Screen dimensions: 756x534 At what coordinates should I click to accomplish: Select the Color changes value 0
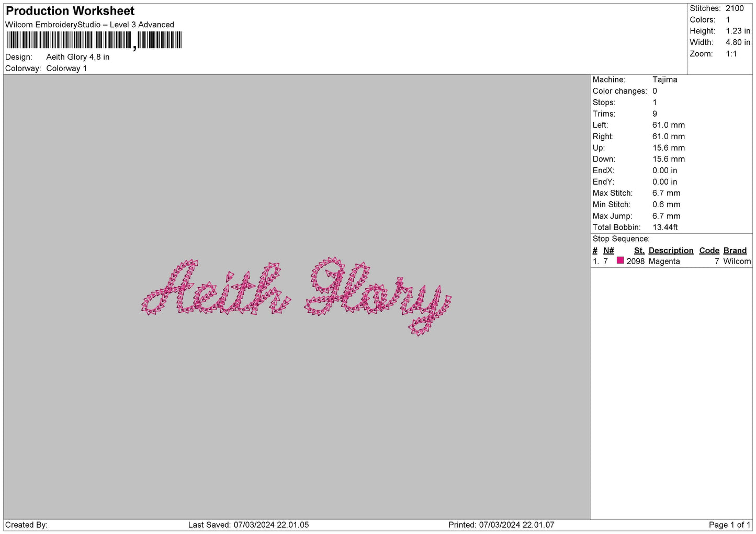pyautogui.click(x=655, y=91)
